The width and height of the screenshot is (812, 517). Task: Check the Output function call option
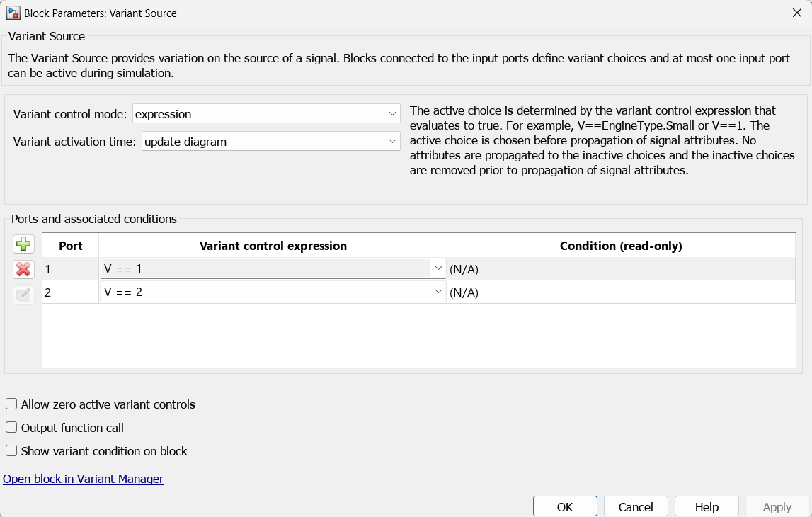click(x=11, y=428)
